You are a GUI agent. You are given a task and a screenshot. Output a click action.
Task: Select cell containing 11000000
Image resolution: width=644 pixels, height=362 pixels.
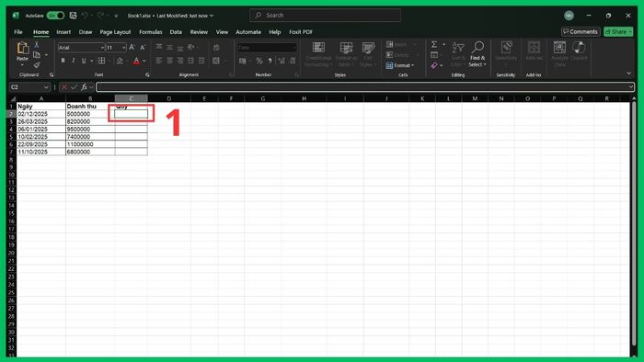pyautogui.click(x=90, y=144)
